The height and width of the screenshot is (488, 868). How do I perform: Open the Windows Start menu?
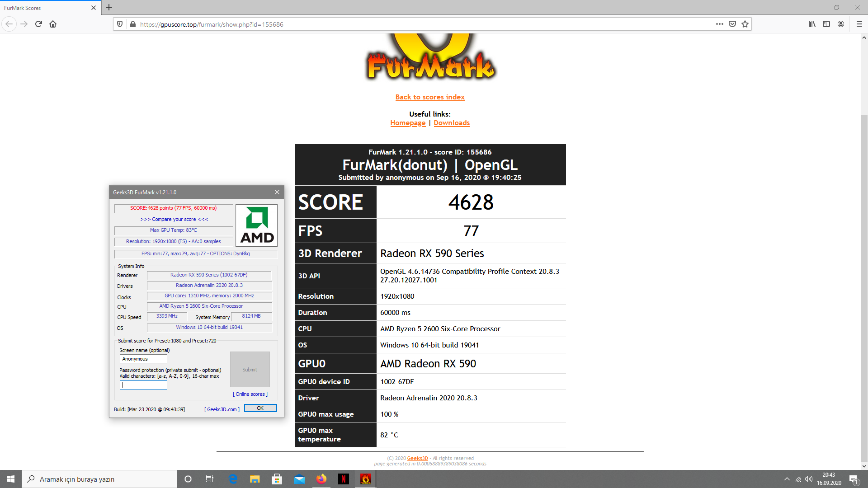pos(11,479)
